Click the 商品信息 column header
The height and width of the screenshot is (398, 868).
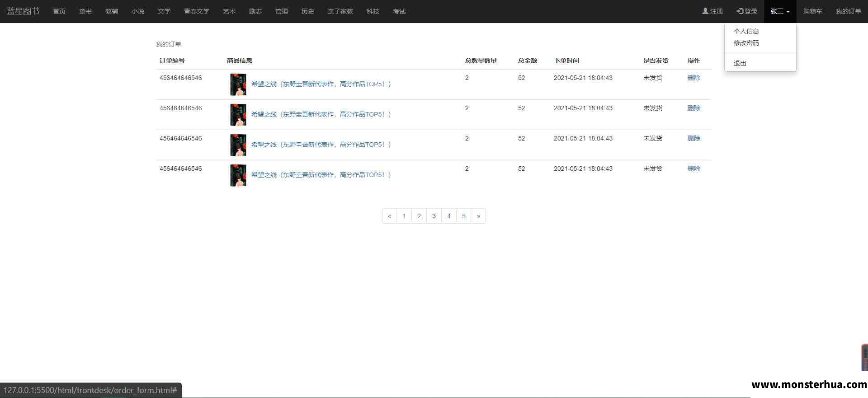240,61
